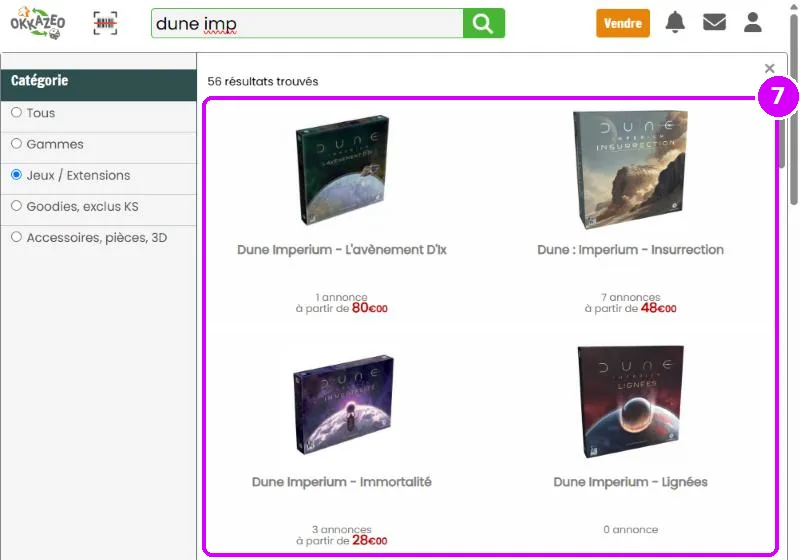Open 'Dune : Imperium - Insurrection' title link
Screen dimensions: 800x560
coord(631,250)
